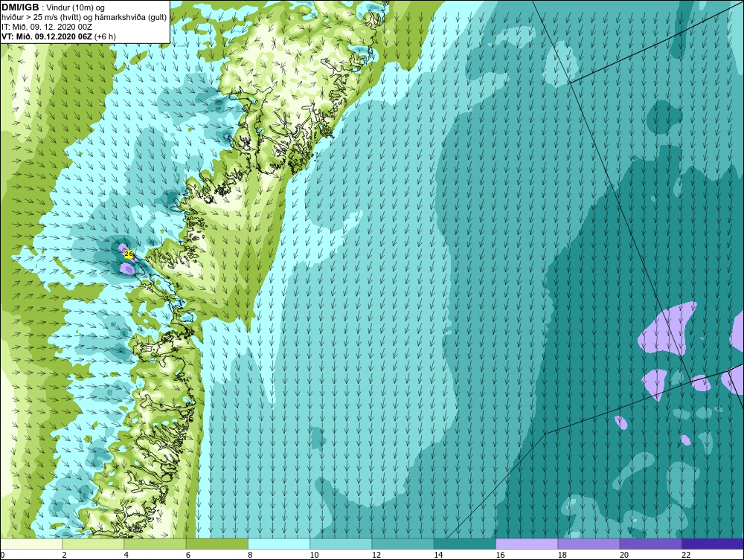Click the initial time line IT: Mið. 09. 12. 2020 00Z
Image resolution: width=744 pixels, height=560 pixels.
46,27
